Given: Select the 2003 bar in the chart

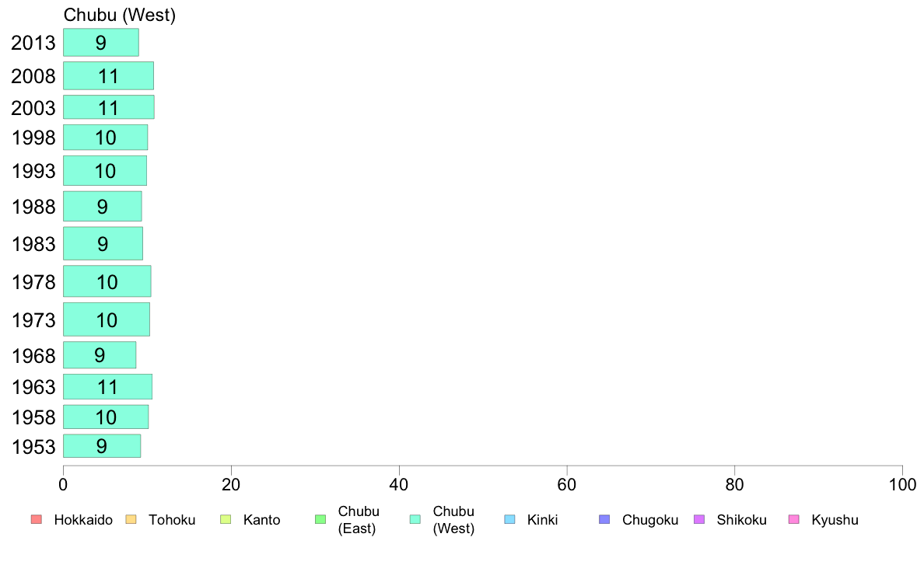Looking at the screenshot, I should [108, 107].
